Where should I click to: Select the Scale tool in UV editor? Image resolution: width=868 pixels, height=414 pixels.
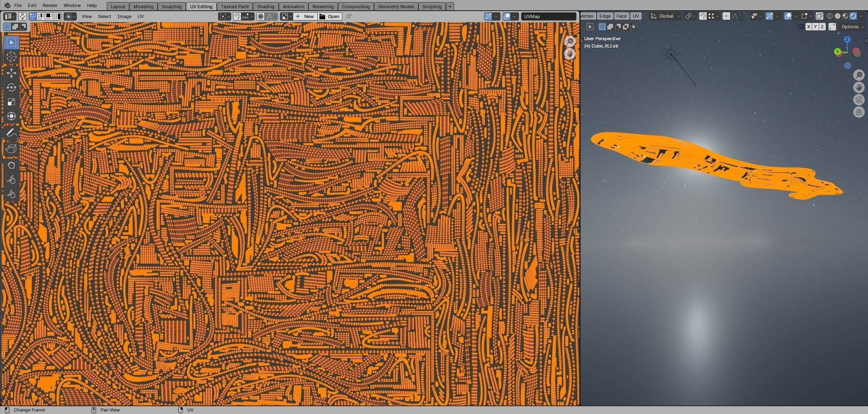pyautogui.click(x=11, y=102)
